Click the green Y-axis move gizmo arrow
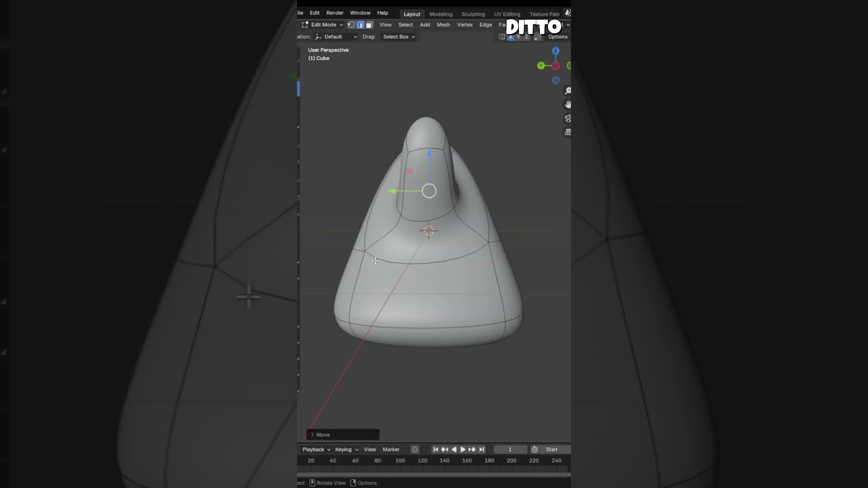This screenshot has width=868, height=488. (x=392, y=191)
